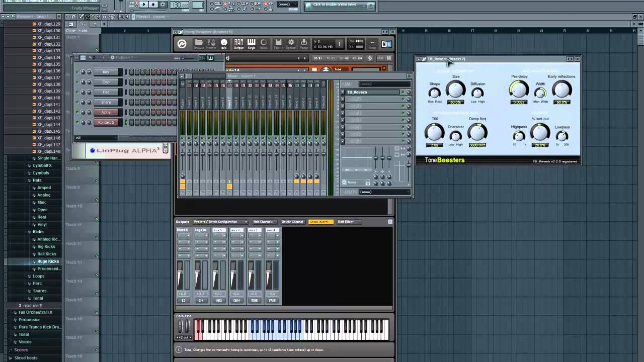The width and height of the screenshot is (644, 362).
Task: Open the Huge Kicks browser folder
Action: [x=48, y=261]
